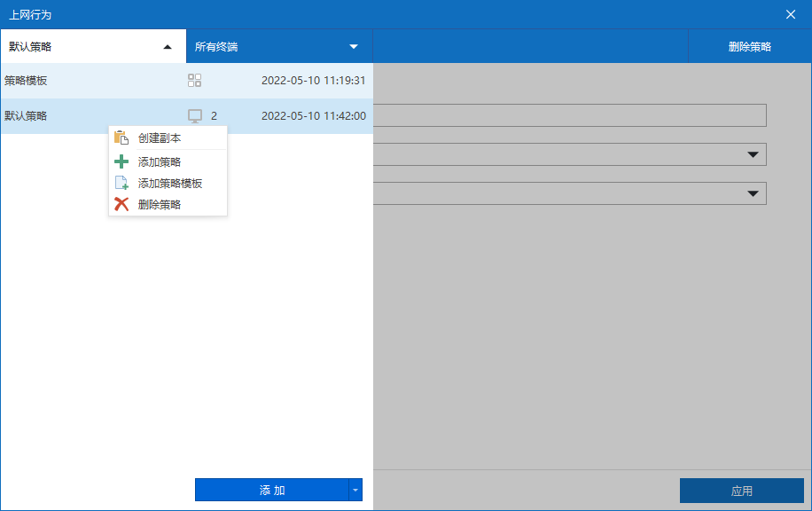Screen dimensions: 812x511
Task: Click the text input field on right panel
Action: 569,115
